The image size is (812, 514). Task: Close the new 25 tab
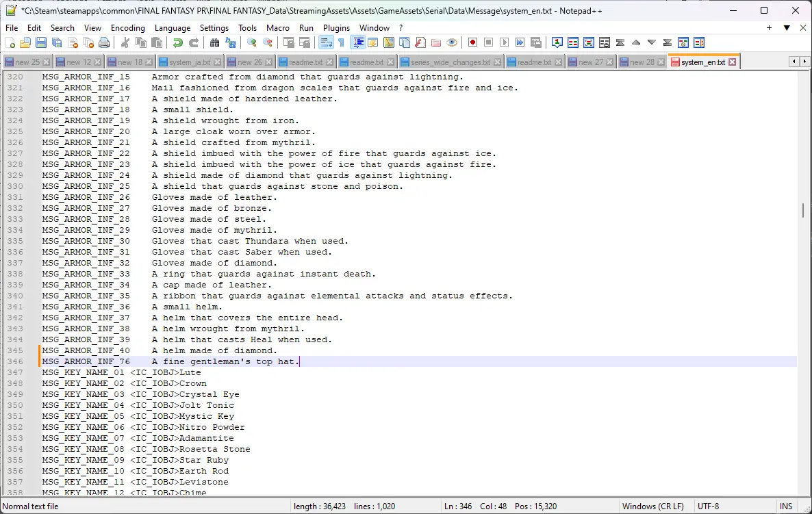(47, 62)
